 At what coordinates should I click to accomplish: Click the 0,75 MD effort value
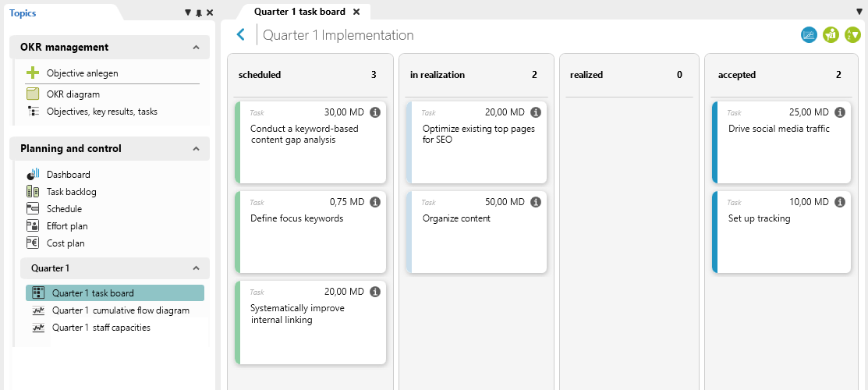pos(347,202)
